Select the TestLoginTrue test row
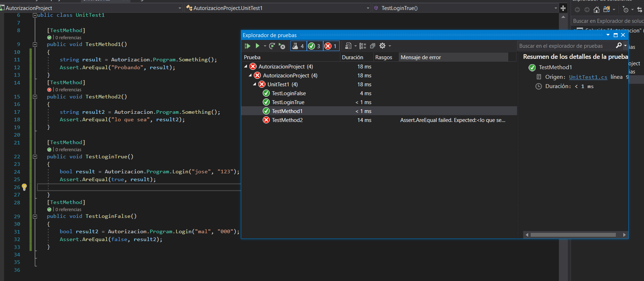This screenshot has height=281, width=644. tap(379, 102)
